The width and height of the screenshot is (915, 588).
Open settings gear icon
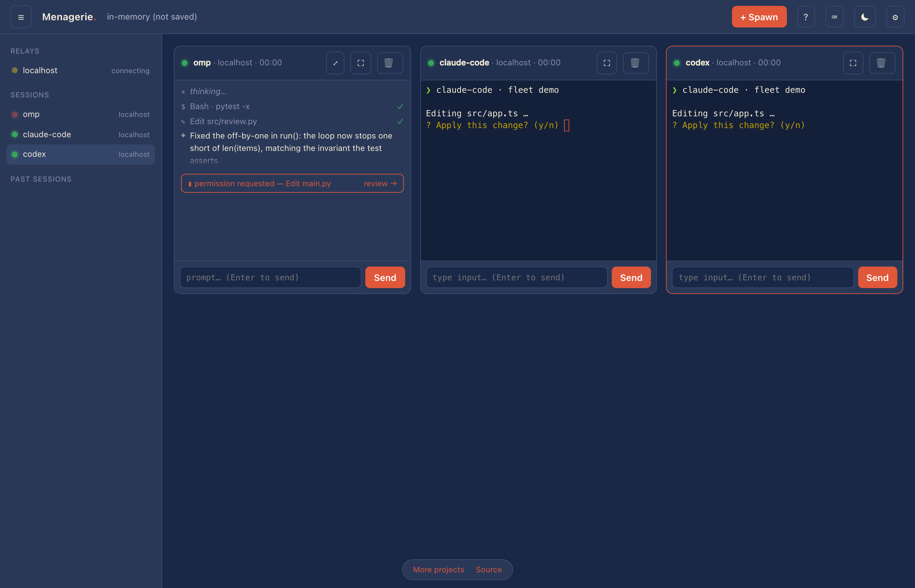pos(895,17)
